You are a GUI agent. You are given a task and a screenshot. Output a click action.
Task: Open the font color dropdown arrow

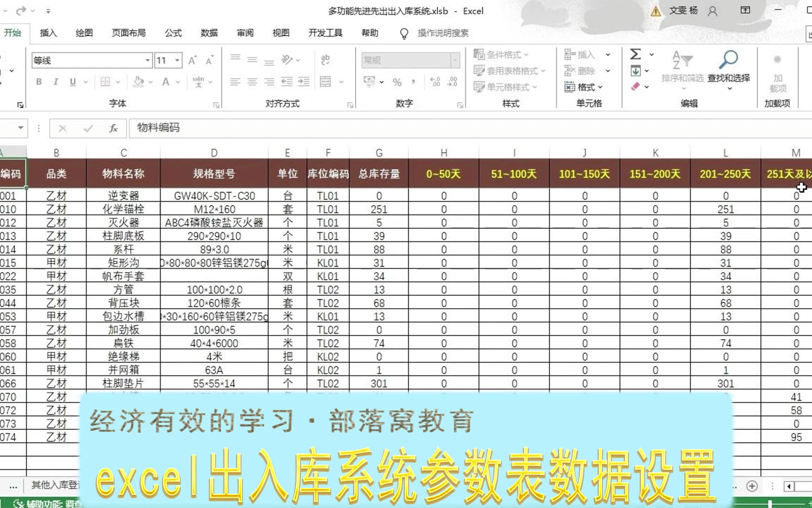pyautogui.click(x=178, y=82)
